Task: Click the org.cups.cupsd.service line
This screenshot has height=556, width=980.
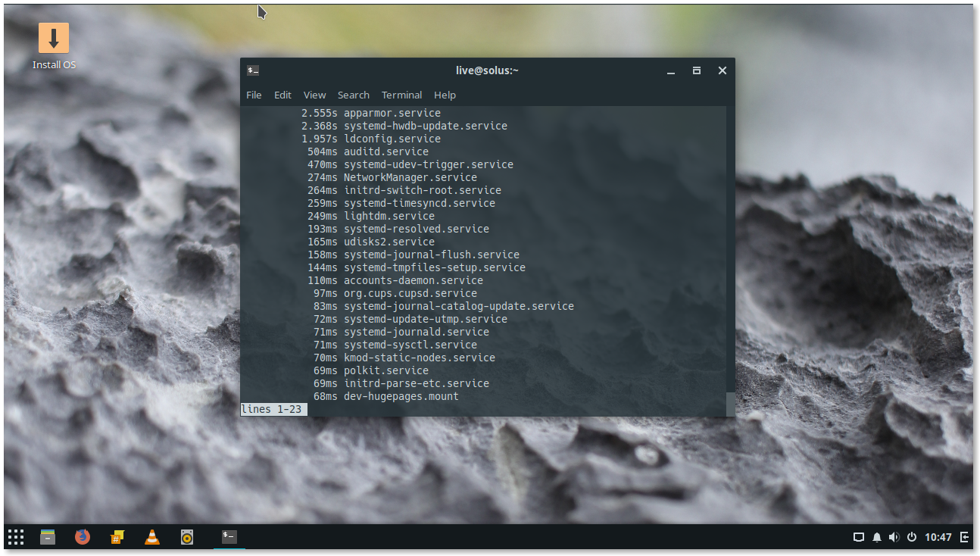Action: click(x=395, y=293)
